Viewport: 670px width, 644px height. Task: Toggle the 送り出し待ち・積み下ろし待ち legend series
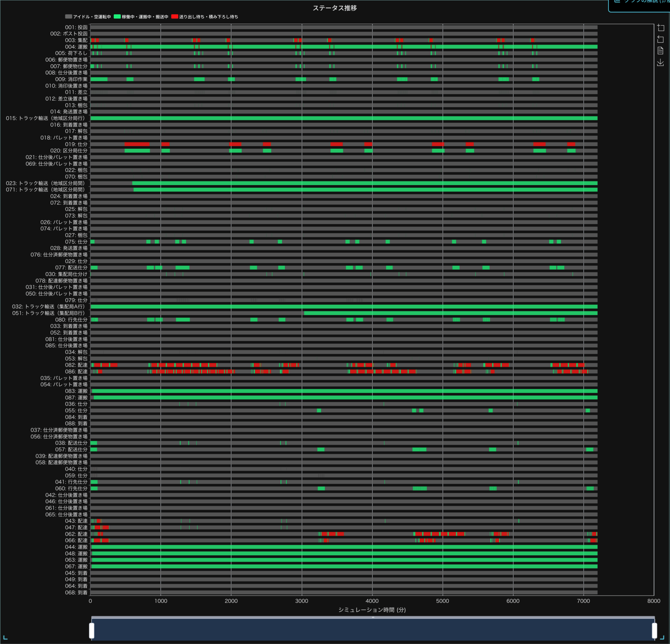(x=209, y=17)
